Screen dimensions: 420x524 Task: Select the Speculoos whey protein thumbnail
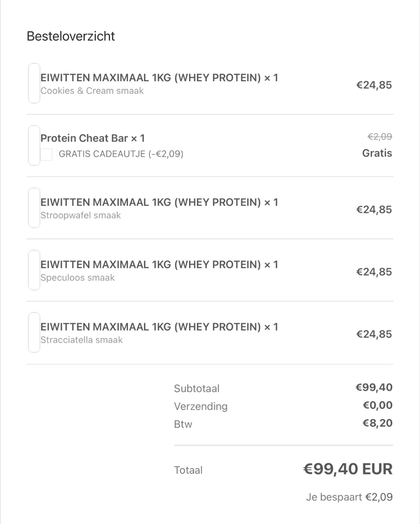[34, 270]
